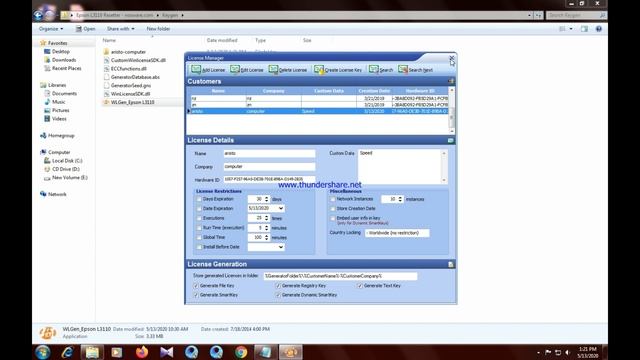The image size is (640, 360).
Task: Open the Organize dropdown in Explorer
Action: point(51,29)
